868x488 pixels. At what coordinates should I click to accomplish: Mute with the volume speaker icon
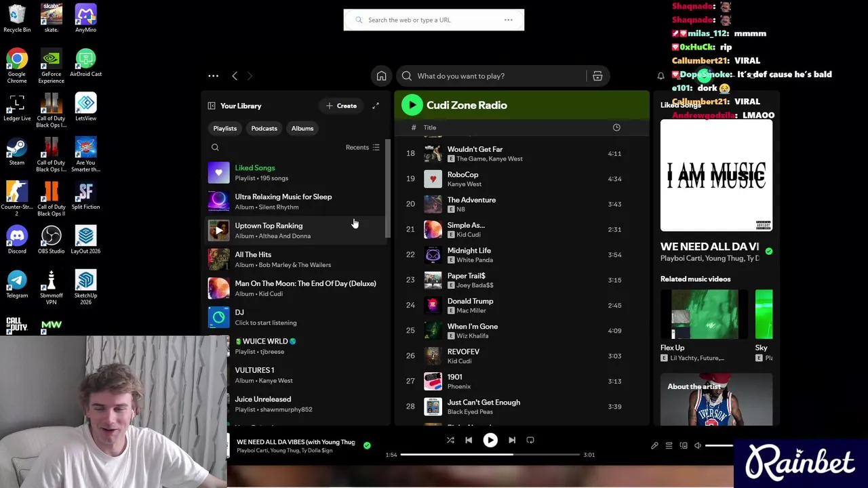(x=698, y=445)
